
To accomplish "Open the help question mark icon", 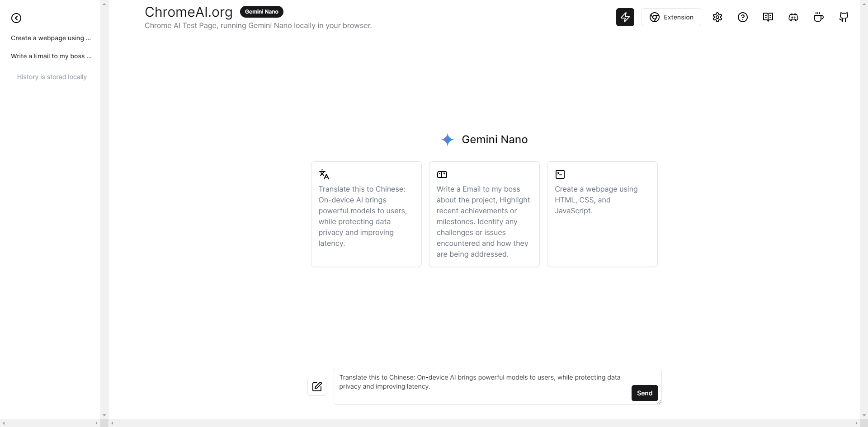I will pos(743,17).
